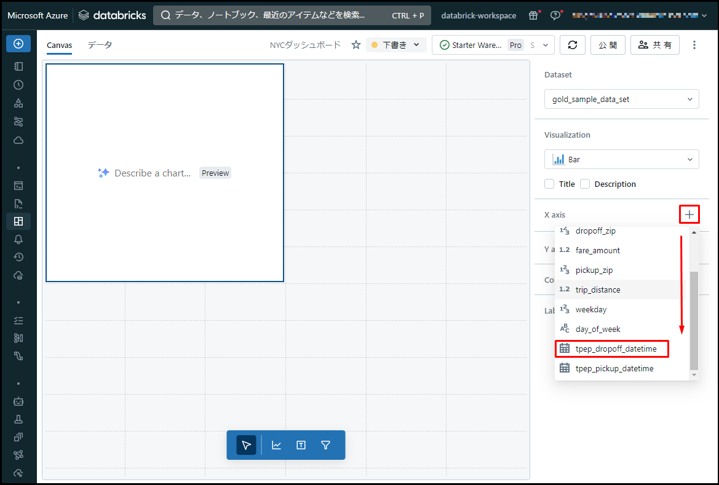
Task: Switch to the データ tab
Action: (x=100, y=45)
